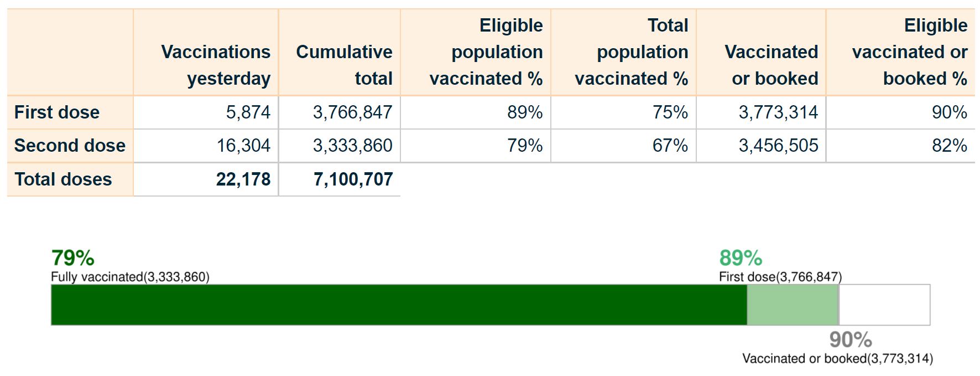Click the dark green fully vaccinated bar segment
Viewport: 980px width, 376px height.
(x=398, y=305)
